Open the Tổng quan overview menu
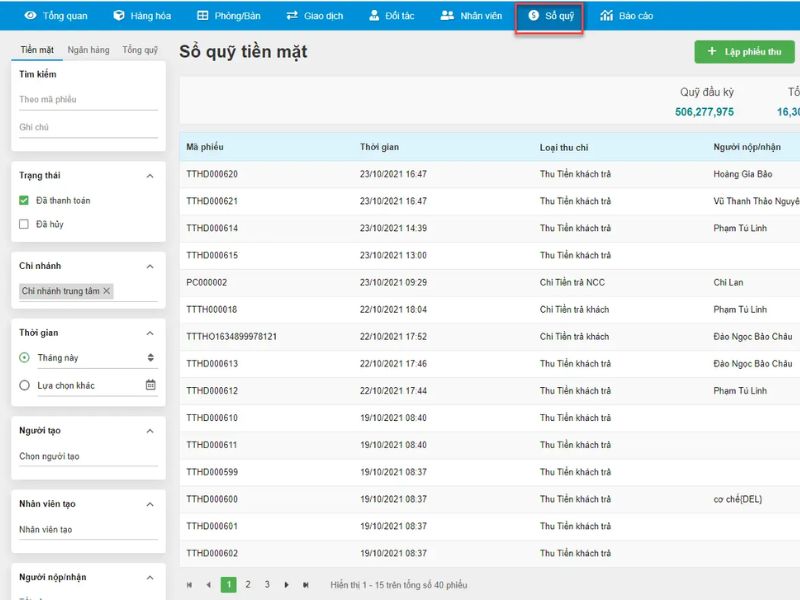Viewport: 800px width, 600px height. (x=56, y=16)
